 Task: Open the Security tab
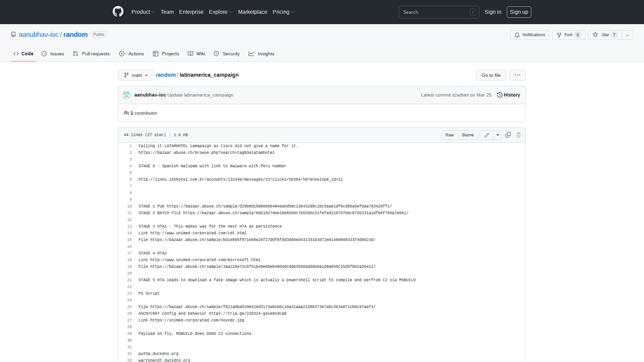227,54
